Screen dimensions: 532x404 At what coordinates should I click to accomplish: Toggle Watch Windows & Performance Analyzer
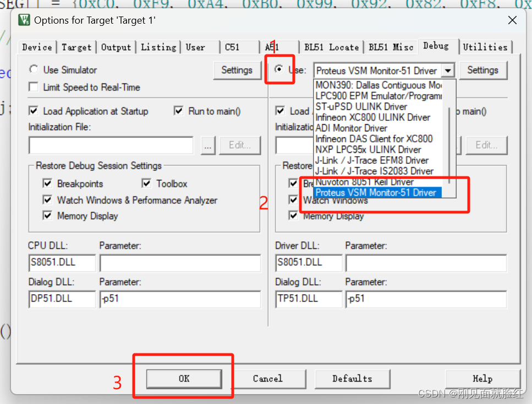tap(47, 200)
